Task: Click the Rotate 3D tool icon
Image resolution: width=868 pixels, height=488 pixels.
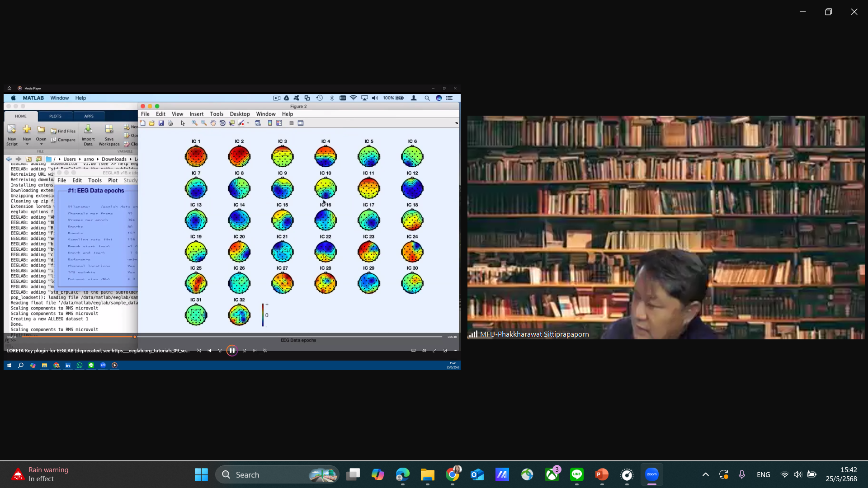Action: (x=222, y=123)
